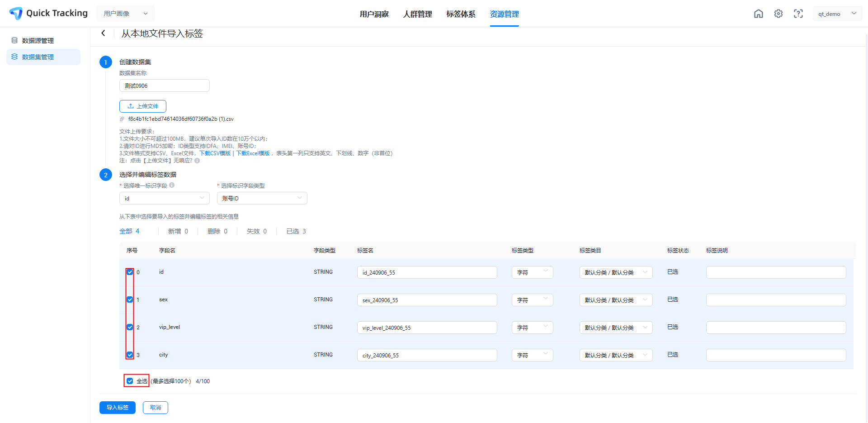Image resolution: width=868 pixels, height=423 pixels.
Task: Go back using the left arrow icon
Action: tap(104, 33)
